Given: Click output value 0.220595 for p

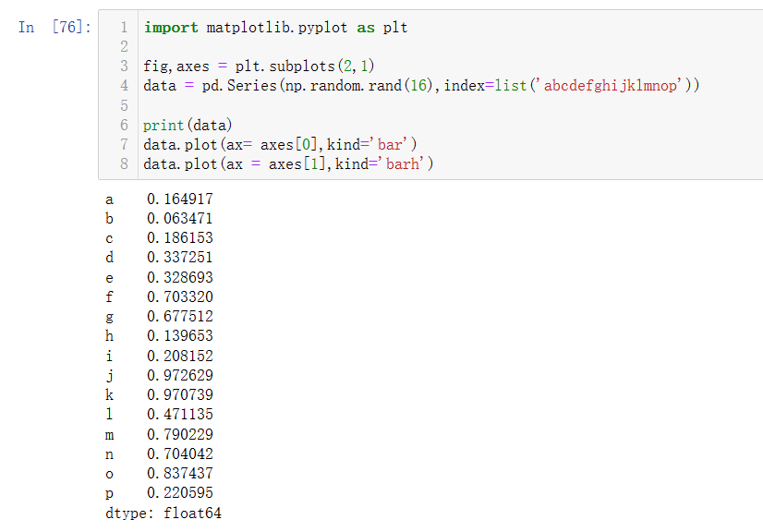Looking at the screenshot, I should click(180, 492).
